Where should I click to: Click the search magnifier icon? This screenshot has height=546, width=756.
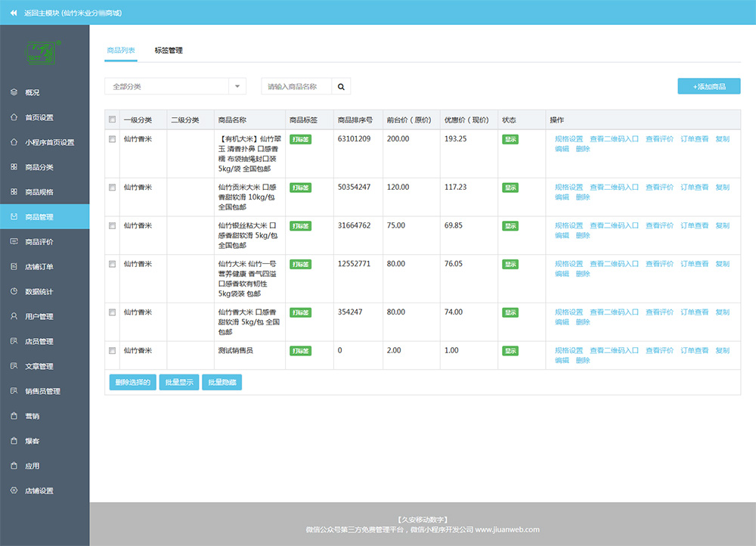click(341, 87)
